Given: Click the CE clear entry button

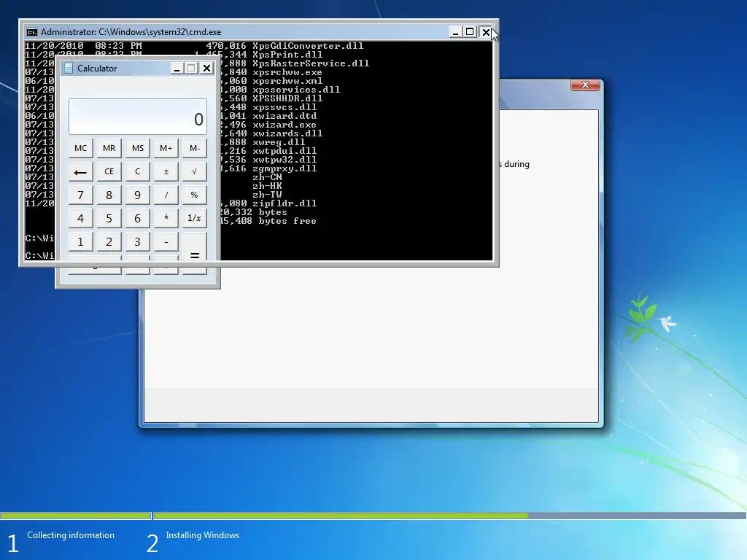Looking at the screenshot, I should tap(109, 171).
